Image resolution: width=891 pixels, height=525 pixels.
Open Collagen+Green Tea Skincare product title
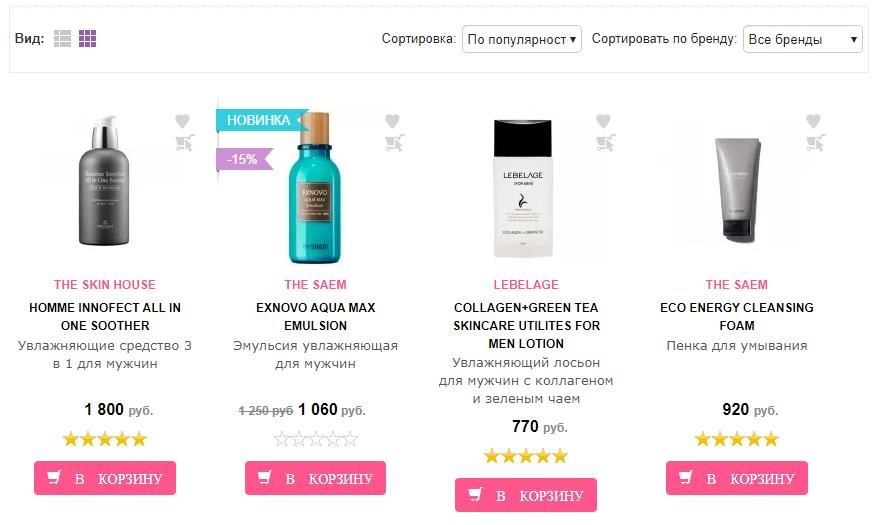tap(526, 325)
